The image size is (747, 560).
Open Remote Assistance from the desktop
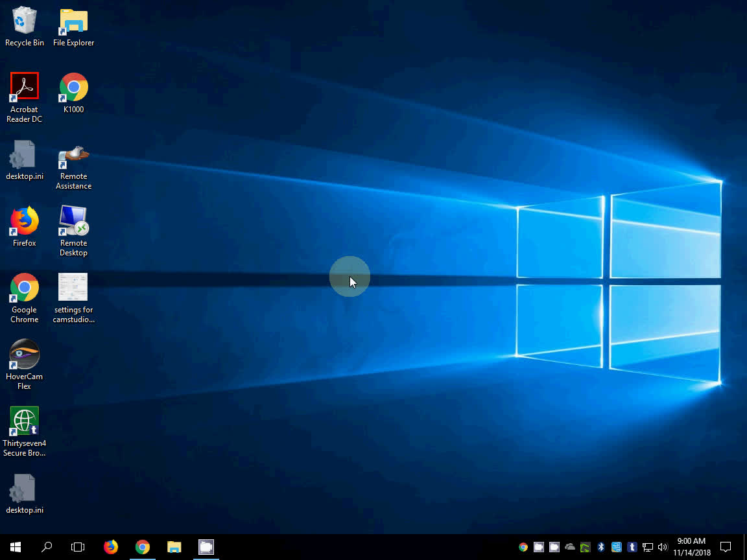coord(73,152)
